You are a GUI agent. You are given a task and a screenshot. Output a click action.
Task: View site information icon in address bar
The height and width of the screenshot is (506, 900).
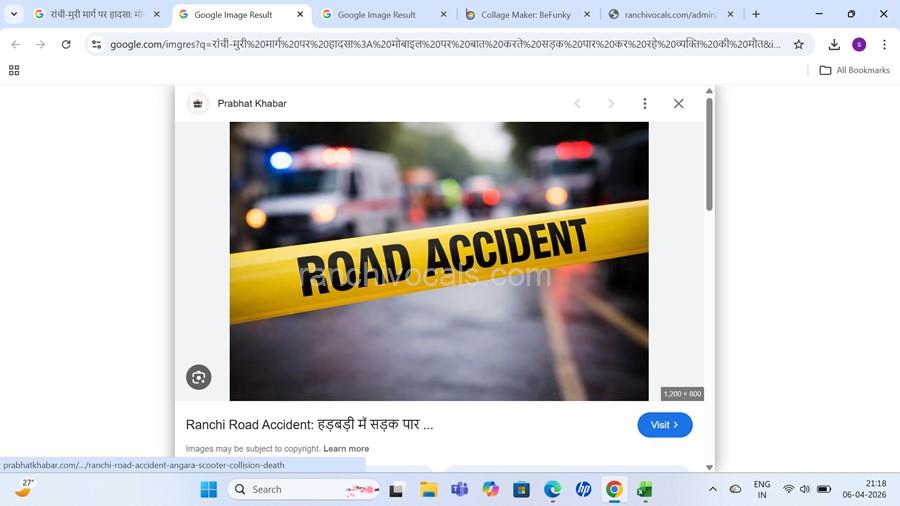(x=96, y=44)
